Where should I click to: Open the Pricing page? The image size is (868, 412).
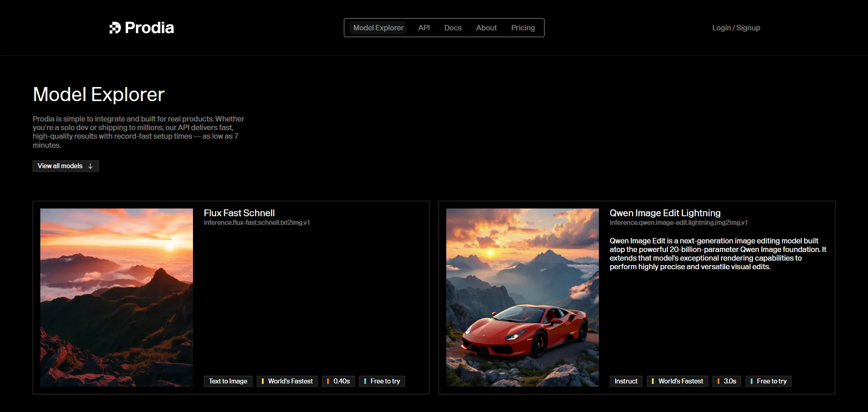523,28
